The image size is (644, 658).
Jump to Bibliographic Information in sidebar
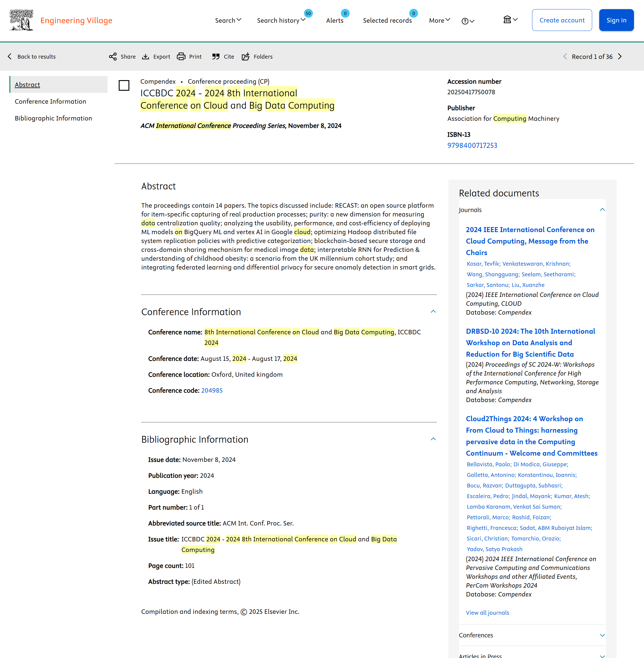coord(53,118)
